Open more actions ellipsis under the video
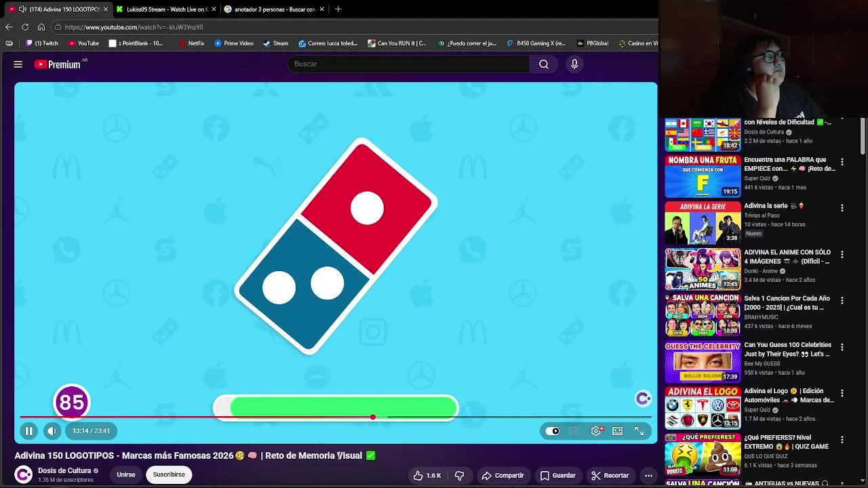868x488 pixels. pyautogui.click(x=648, y=475)
